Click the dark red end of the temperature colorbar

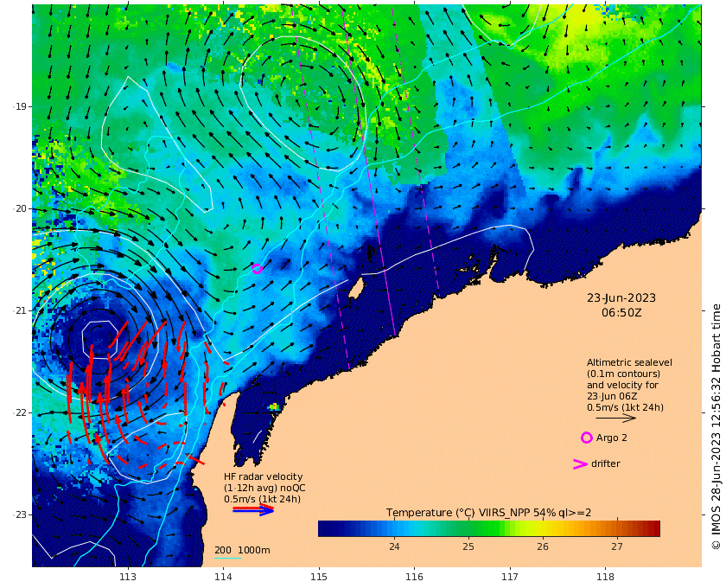tap(653, 528)
